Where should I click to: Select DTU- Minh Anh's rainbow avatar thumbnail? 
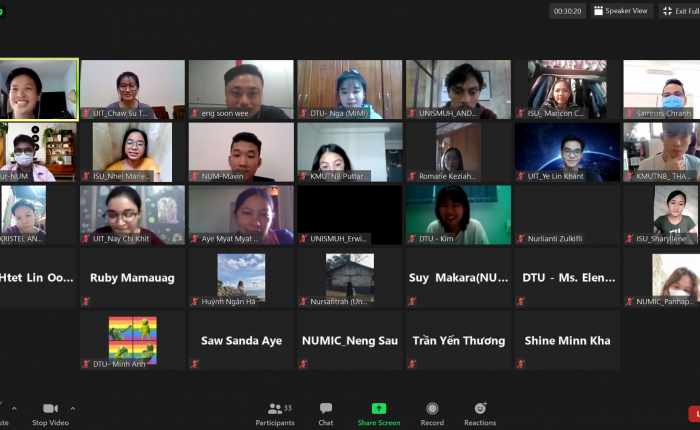coord(132,339)
